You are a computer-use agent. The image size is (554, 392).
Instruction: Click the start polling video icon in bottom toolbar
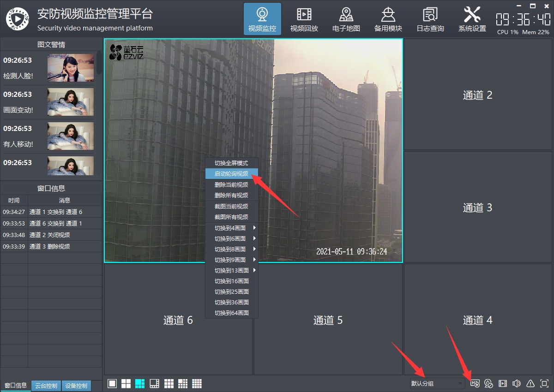click(x=475, y=383)
